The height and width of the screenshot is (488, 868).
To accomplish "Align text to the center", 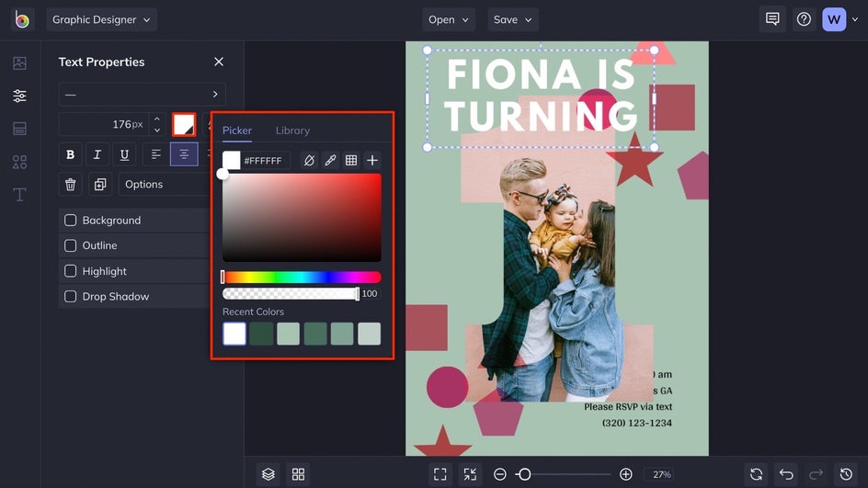I will coord(184,154).
